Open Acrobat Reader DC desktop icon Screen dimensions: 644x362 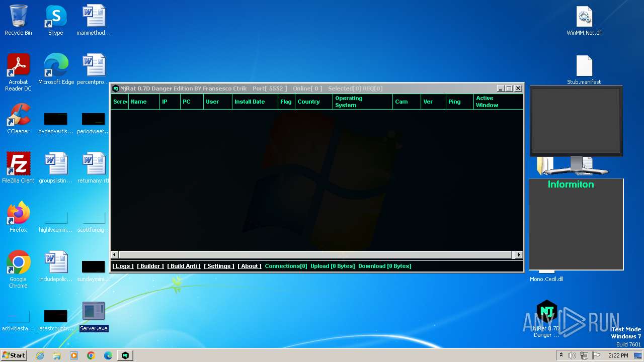pyautogui.click(x=18, y=72)
